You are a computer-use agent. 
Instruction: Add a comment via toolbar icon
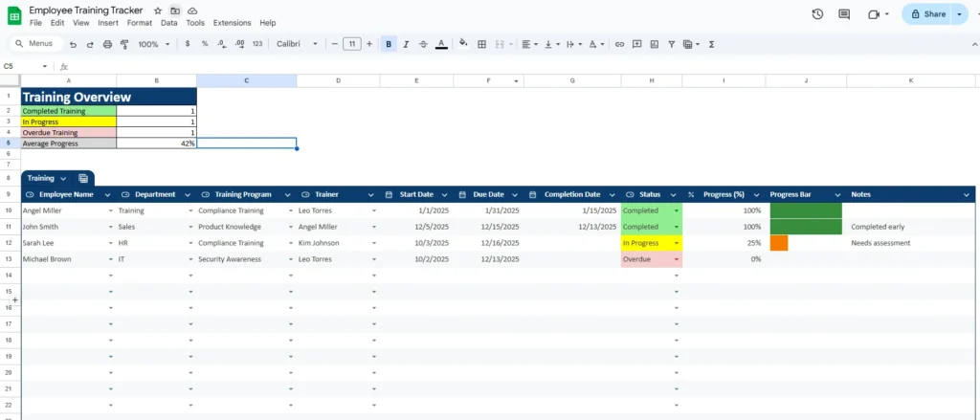(x=636, y=44)
